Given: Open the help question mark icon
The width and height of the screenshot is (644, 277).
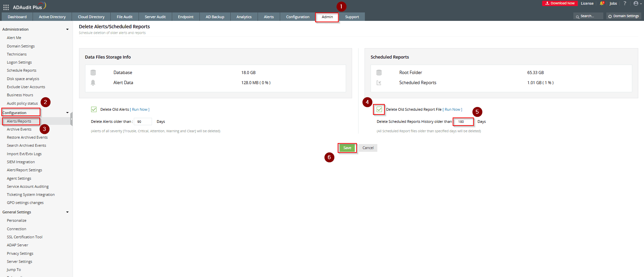Looking at the screenshot, I should tap(625, 3).
